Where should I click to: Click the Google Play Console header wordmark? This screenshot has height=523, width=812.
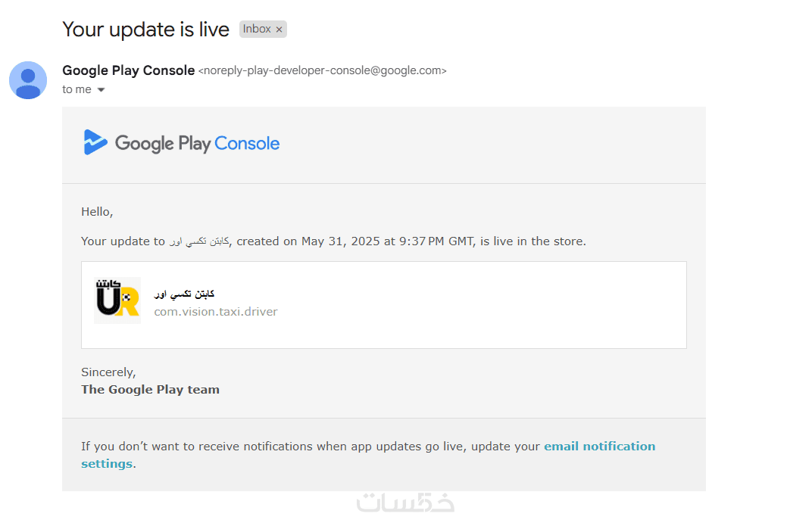coord(197,143)
